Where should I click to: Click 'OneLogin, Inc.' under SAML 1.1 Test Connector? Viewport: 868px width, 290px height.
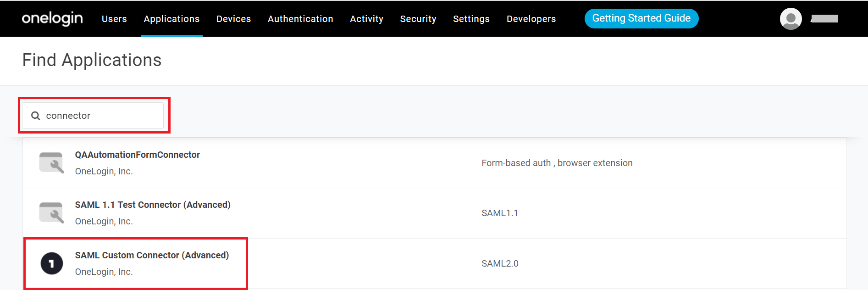(x=104, y=221)
